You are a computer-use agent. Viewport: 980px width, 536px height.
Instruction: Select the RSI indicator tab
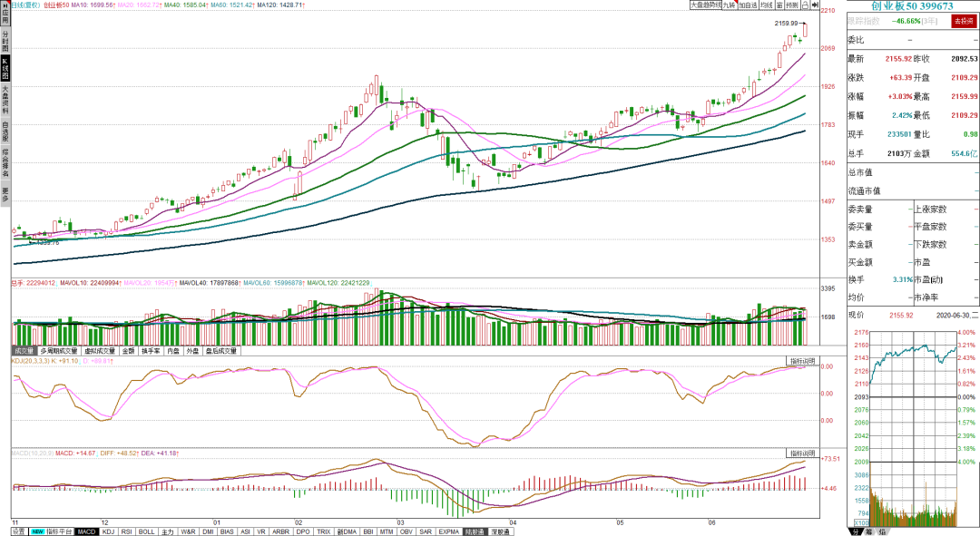[127, 531]
